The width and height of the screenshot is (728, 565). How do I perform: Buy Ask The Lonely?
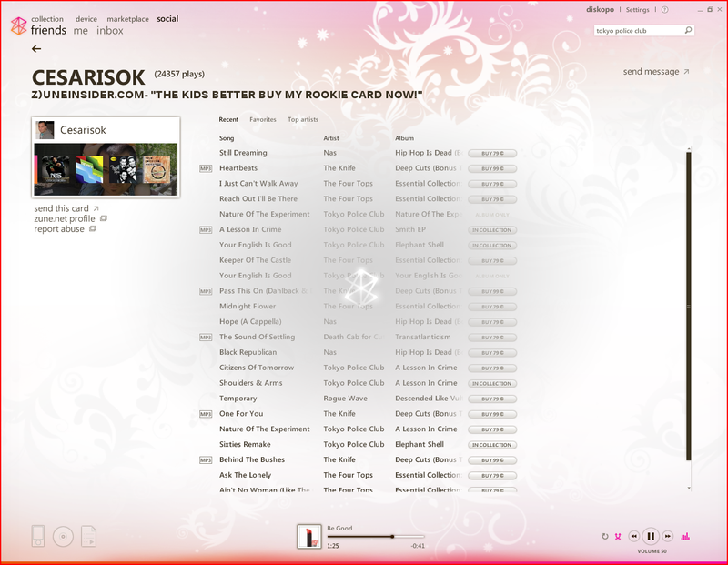[492, 476]
